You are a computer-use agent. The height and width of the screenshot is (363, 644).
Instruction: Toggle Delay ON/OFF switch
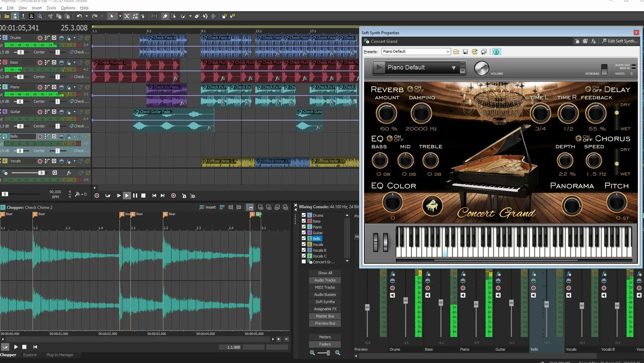pos(588,89)
